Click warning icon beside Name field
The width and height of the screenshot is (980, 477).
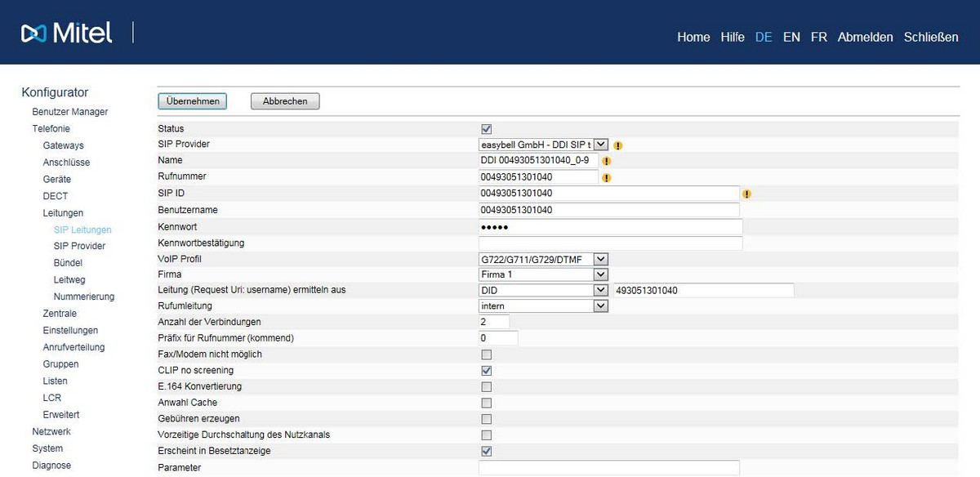click(606, 161)
